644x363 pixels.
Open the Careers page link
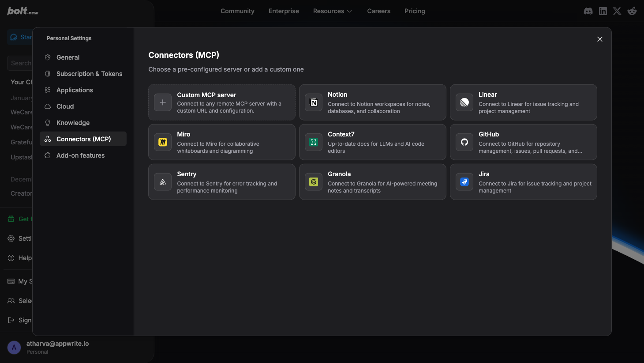click(x=378, y=11)
